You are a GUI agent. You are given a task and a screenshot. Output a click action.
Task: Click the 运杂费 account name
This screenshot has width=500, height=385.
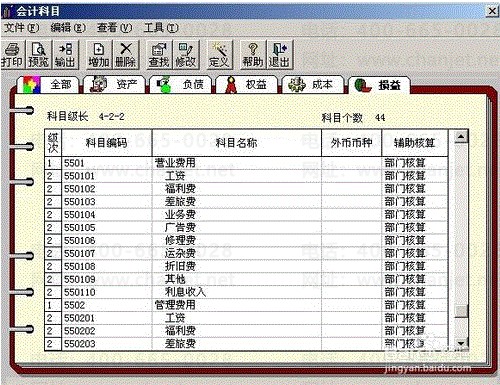coord(180,253)
